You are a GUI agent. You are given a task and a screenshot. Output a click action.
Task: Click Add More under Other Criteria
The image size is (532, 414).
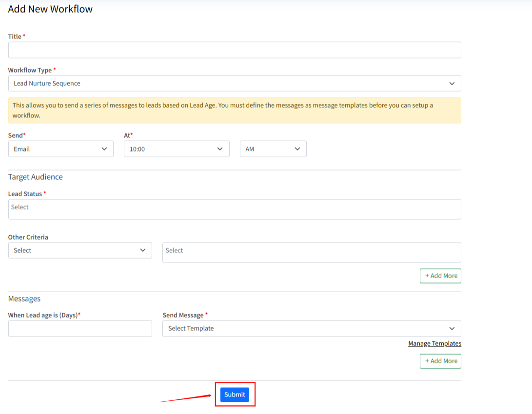pyautogui.click(x=440, y=276)
